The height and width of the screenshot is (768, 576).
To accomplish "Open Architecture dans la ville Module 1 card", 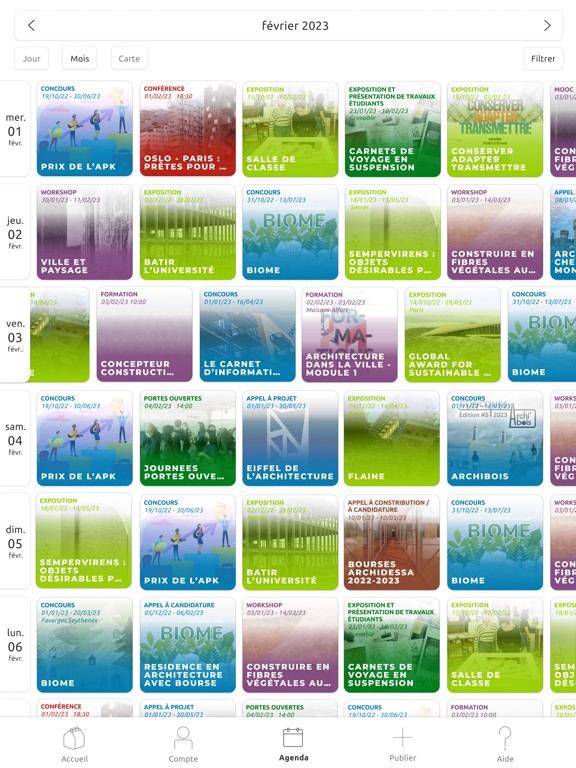I will pyautogui.click(x=350, y=335).
